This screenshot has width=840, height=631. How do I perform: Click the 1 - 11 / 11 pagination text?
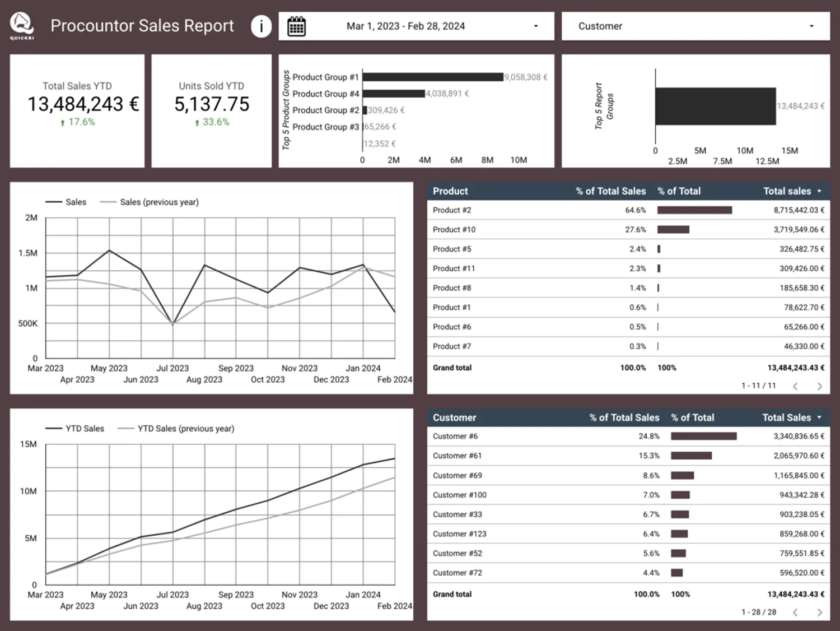(759, 386)
